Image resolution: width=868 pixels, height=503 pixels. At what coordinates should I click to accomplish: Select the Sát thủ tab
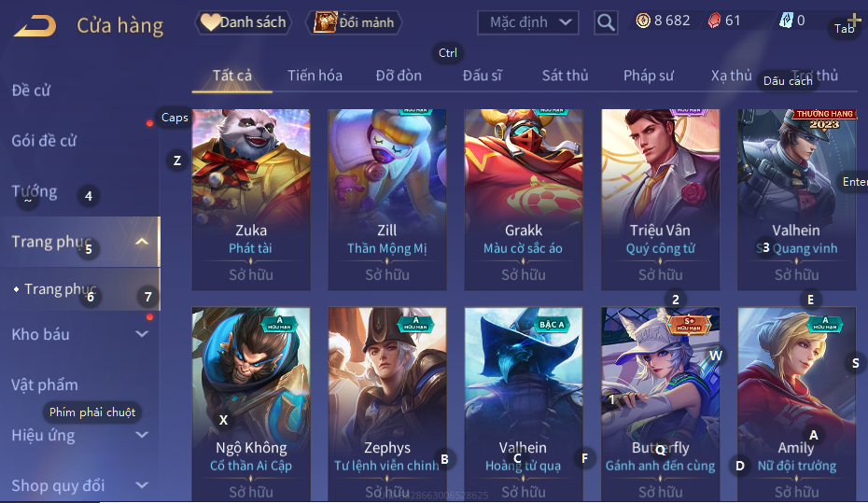pyautogui.click(x=565, y=76)
